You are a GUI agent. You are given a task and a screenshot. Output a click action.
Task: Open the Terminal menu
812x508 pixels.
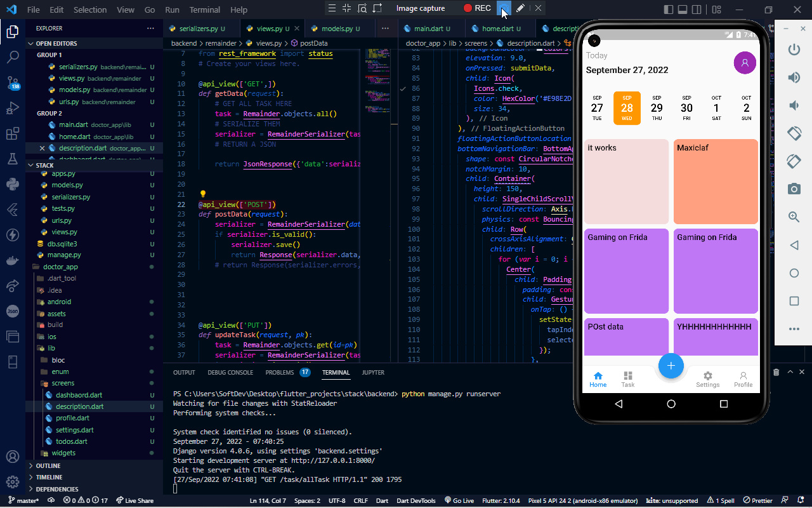tap(205, 10)
